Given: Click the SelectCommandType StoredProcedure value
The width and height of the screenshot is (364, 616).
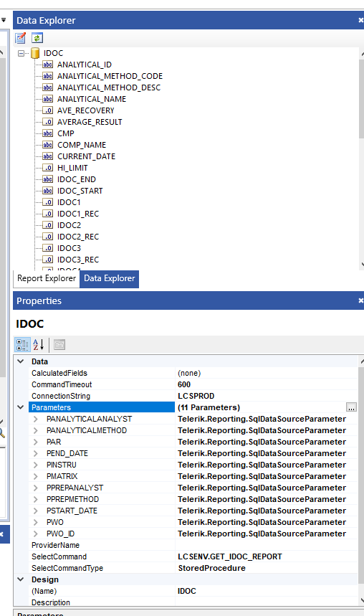Looking at the screenshot, I should (x=211, y=568).
